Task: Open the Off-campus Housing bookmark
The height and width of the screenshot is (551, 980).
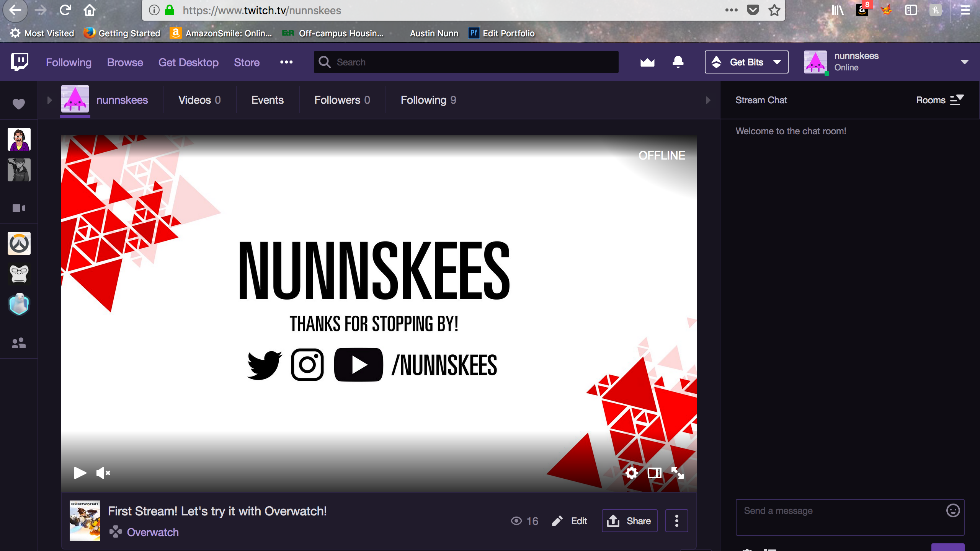Action: pyautogui.click(x=333, y=33)
